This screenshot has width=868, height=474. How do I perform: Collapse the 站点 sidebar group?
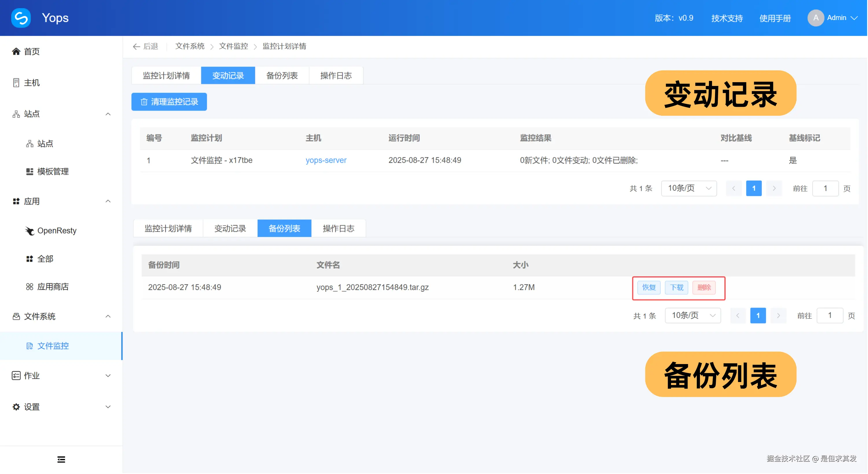pyautogui.click(x=108, y=114)
